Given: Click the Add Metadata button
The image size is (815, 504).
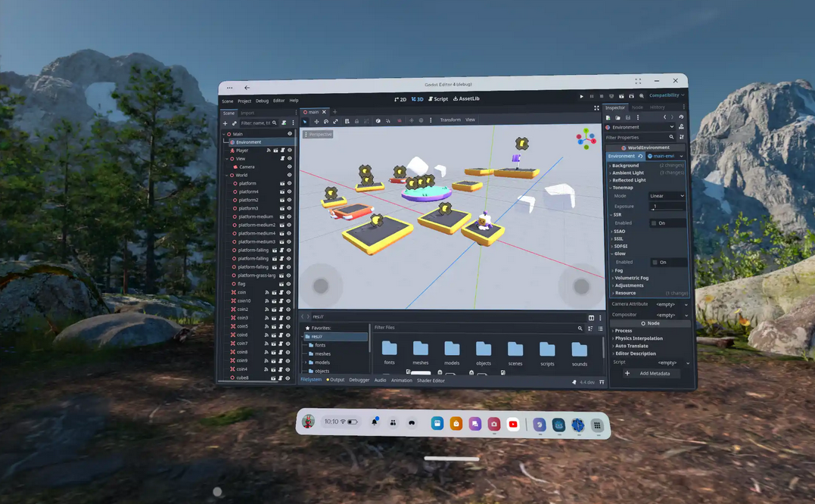Looking at the screenshot, I should point(649,373).
